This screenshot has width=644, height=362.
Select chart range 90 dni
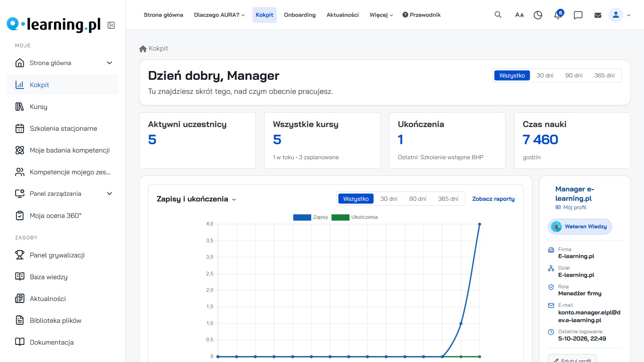click(418, 199)
